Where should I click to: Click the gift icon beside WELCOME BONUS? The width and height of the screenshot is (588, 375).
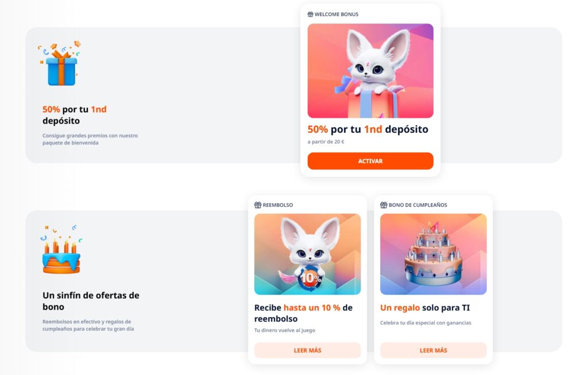coord(310,14)
